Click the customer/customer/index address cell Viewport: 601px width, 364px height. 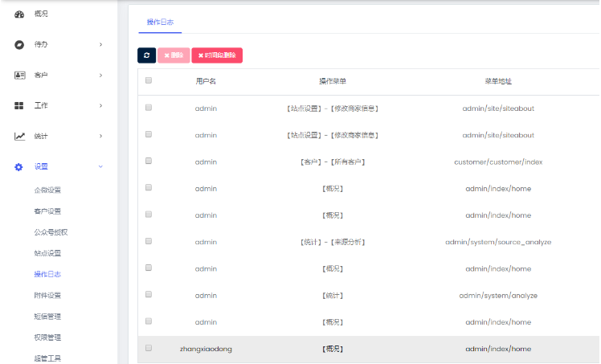click(x=498, y=162)
